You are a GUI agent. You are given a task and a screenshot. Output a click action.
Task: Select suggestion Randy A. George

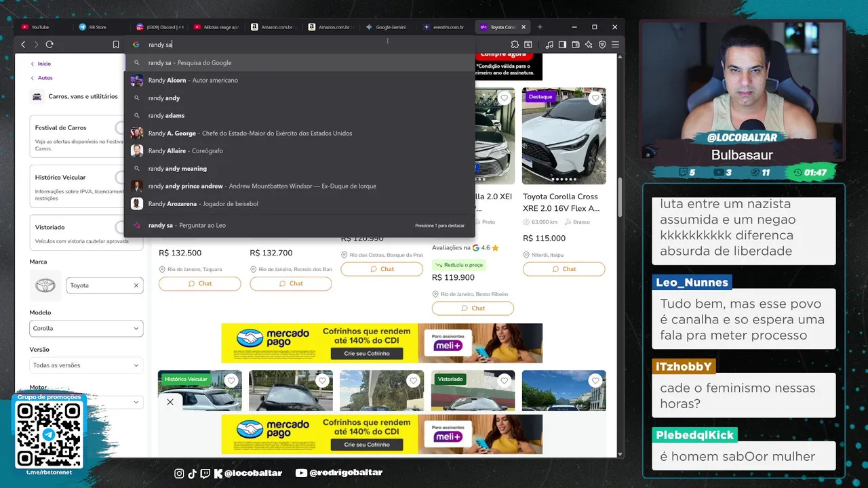[299, 133]
